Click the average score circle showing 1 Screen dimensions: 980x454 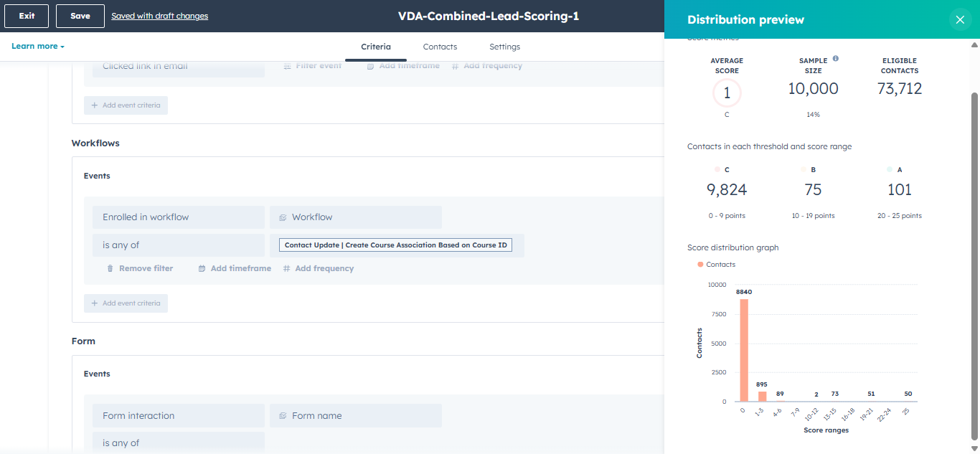tap(727, 93)
